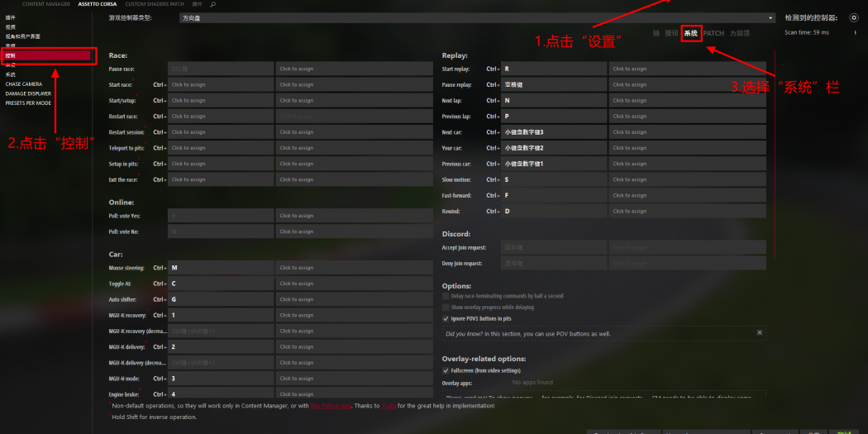Viewport: 868px width, 434px height.
Task: Edit Engine brake key binding 4
Action: tap(221, 393)
